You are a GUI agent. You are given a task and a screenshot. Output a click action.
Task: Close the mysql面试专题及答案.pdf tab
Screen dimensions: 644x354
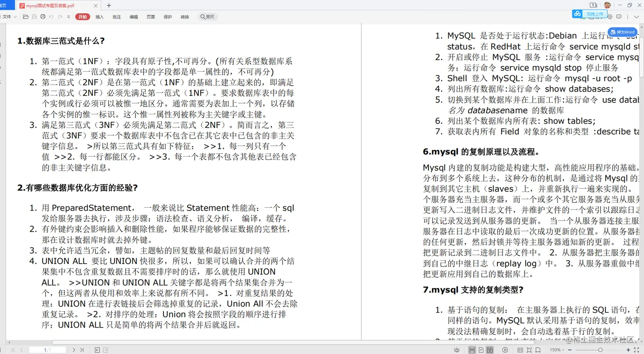tap(95, 6)
